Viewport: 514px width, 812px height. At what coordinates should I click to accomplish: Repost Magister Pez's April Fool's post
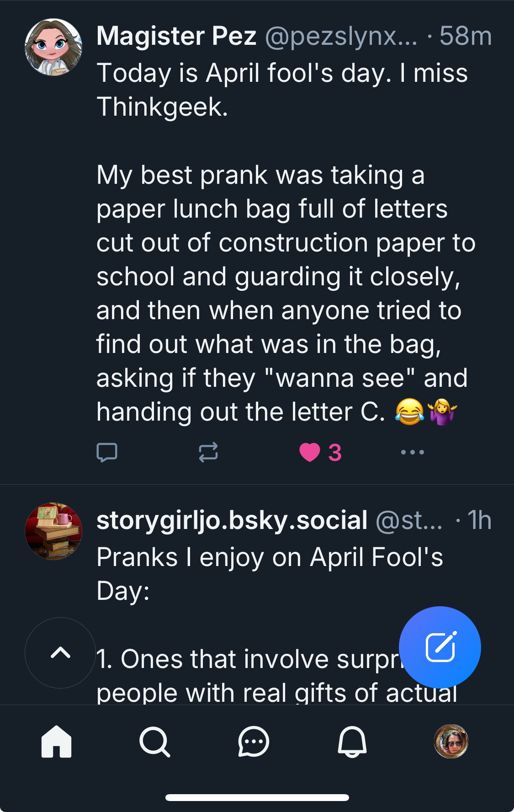click(x=208, y=453)
